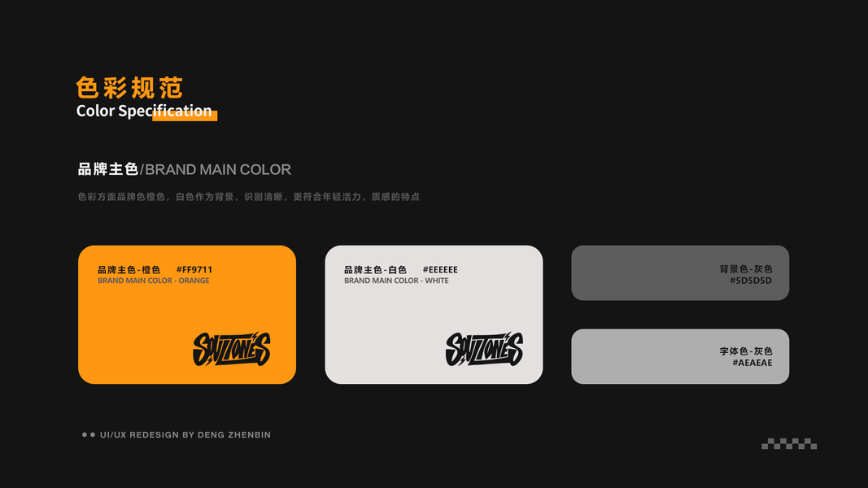Click the SOULZONES logo on white card

(x=484, y=349)
